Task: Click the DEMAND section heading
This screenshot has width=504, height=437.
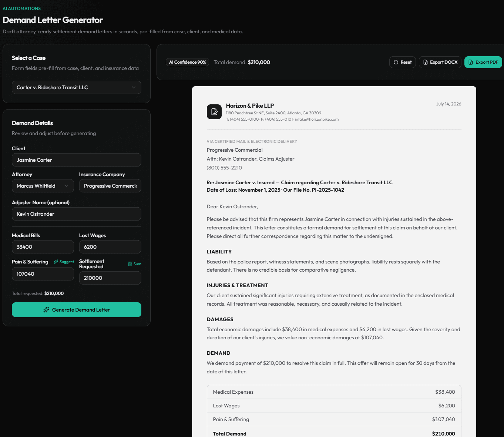Action: pyautogui.click(x=218, y=353)
